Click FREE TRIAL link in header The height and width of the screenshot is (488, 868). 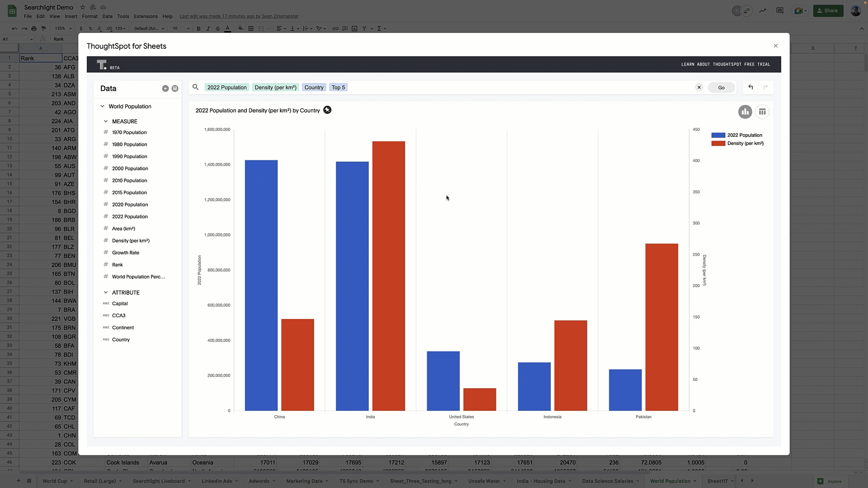coord(757,64)
